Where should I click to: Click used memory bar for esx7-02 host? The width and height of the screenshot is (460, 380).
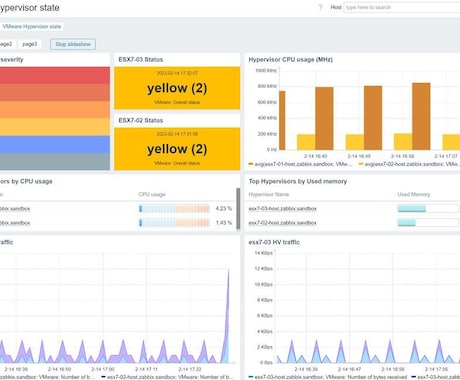pyautogui.click(x=428, y=223)
